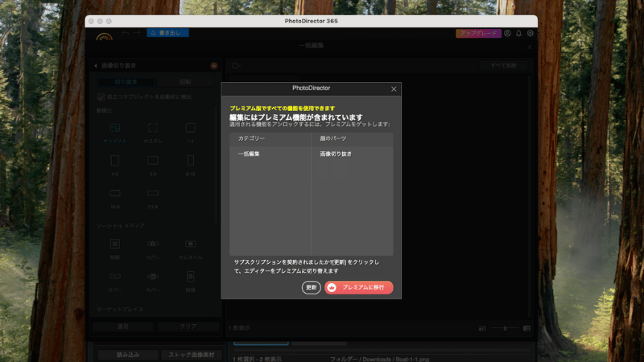644x362 pixels.
Task: Click the すべて削除 delete all button
Action: click(x=504, y=66)
